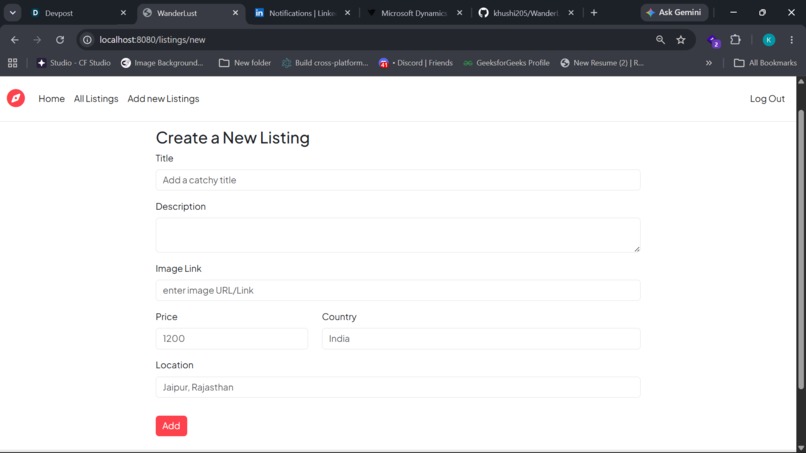The width and height of the screenshot is (806, 453).
Task: Open the profile avatar K
Action: 768,40
